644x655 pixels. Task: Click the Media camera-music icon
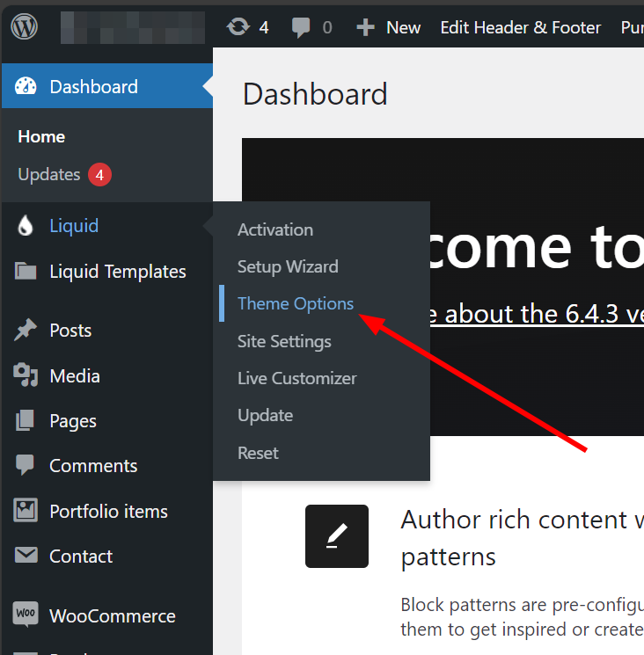pyautogui.click(x=26, y=375)
